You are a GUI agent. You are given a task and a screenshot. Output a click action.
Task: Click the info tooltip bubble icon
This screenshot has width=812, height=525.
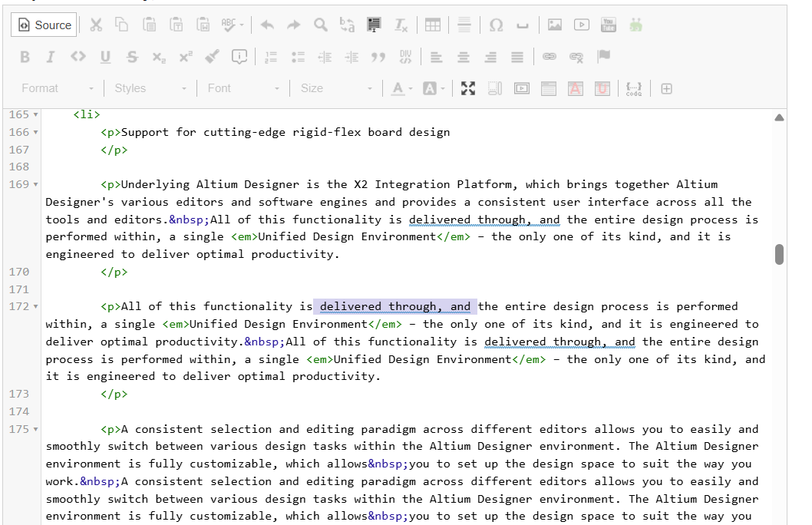[x=239, y=57]
